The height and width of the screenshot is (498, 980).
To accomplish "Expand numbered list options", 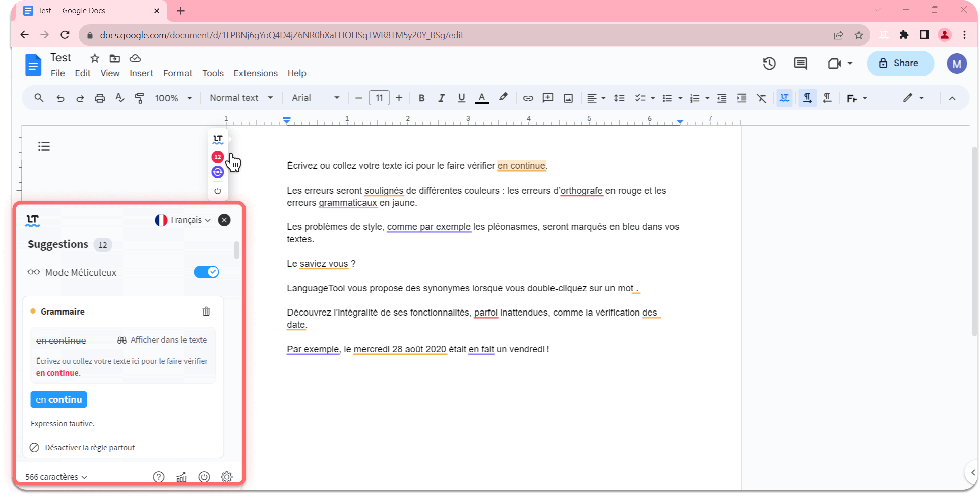I will click(707, 98).
